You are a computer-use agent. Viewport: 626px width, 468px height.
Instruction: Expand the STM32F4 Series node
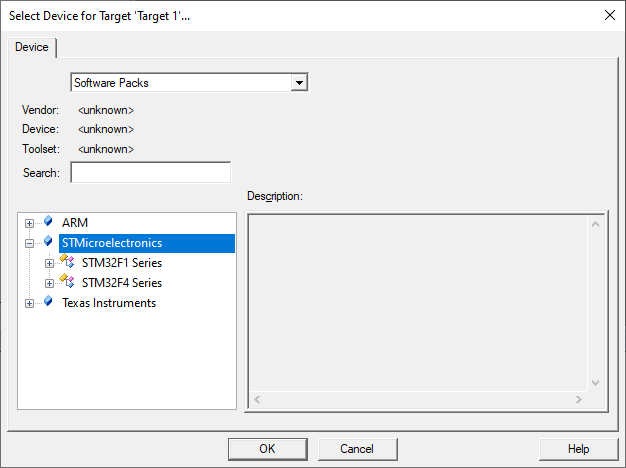coord(49,283)
